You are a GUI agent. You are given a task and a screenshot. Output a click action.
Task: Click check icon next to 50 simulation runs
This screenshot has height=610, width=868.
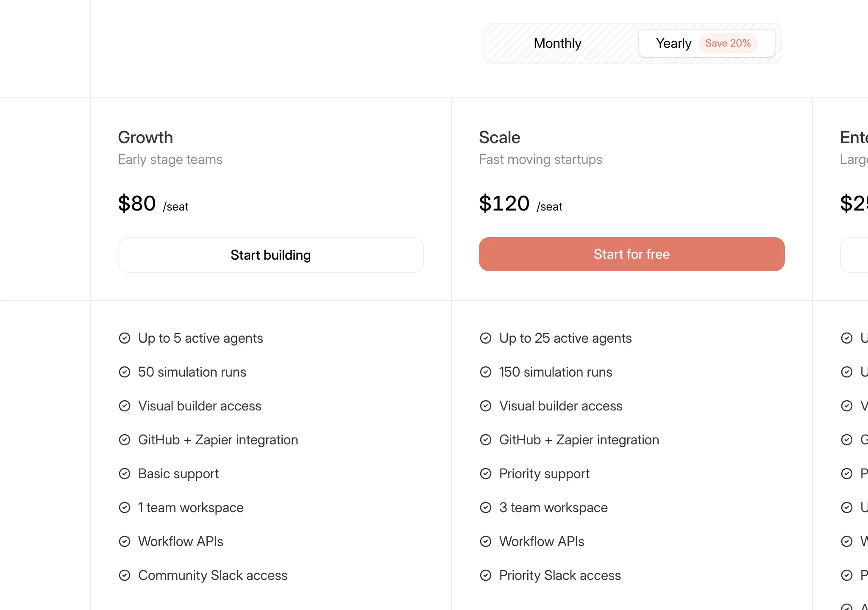click(x=125, y=372)
